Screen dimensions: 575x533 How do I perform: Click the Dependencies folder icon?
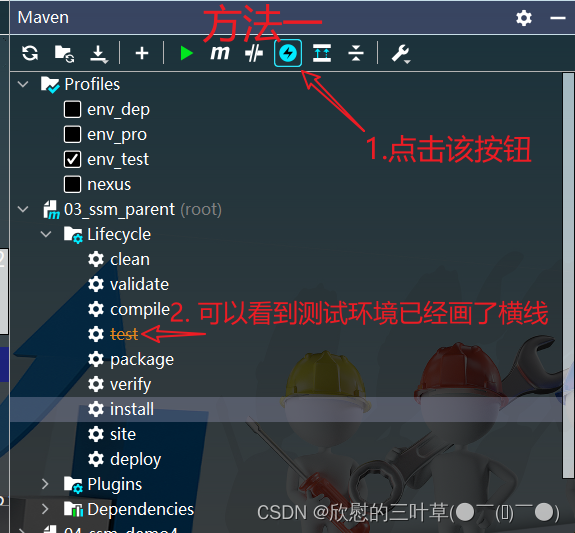click(73, 509)
